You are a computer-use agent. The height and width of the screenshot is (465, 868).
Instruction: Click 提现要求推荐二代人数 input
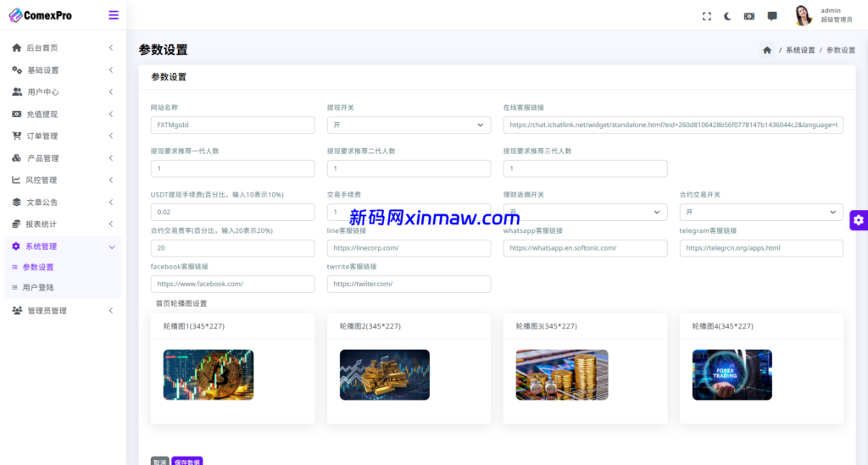click(409, 169)
